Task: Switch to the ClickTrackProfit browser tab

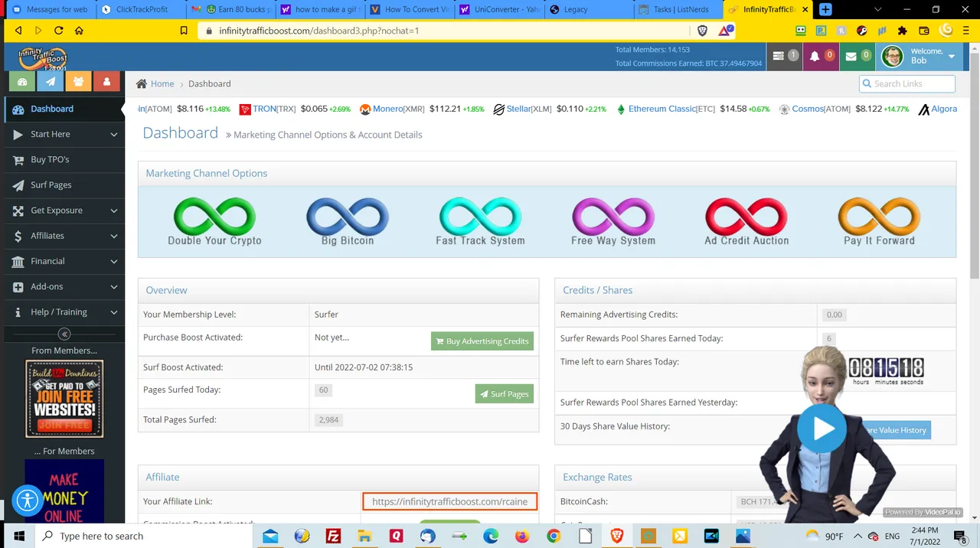Action: 141,9
